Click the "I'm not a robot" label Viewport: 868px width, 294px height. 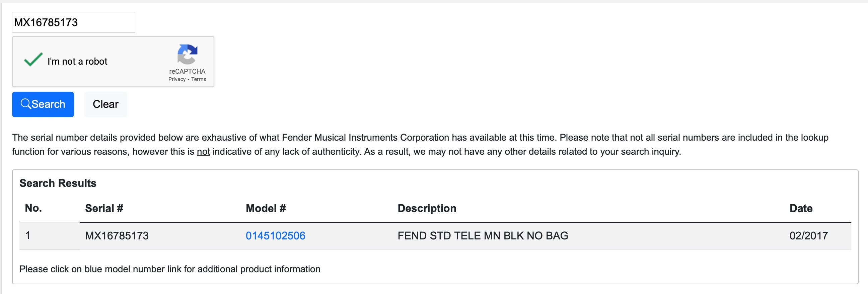(77, 61)
